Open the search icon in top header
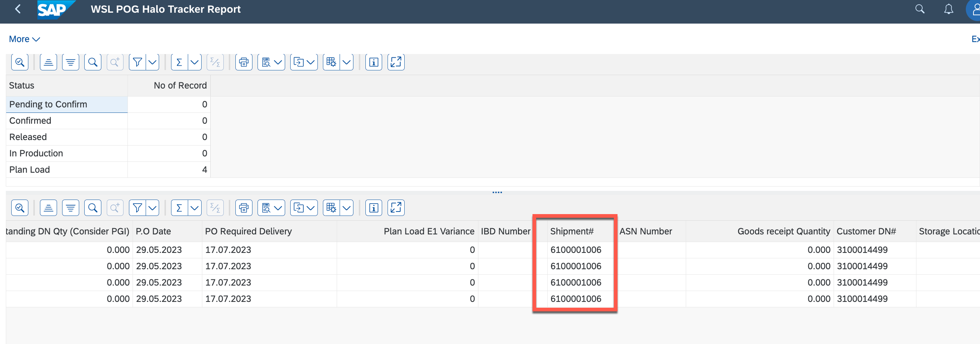The width and height of the screenshot is (980, 344). pyautogui.click(x=919, y=9)
